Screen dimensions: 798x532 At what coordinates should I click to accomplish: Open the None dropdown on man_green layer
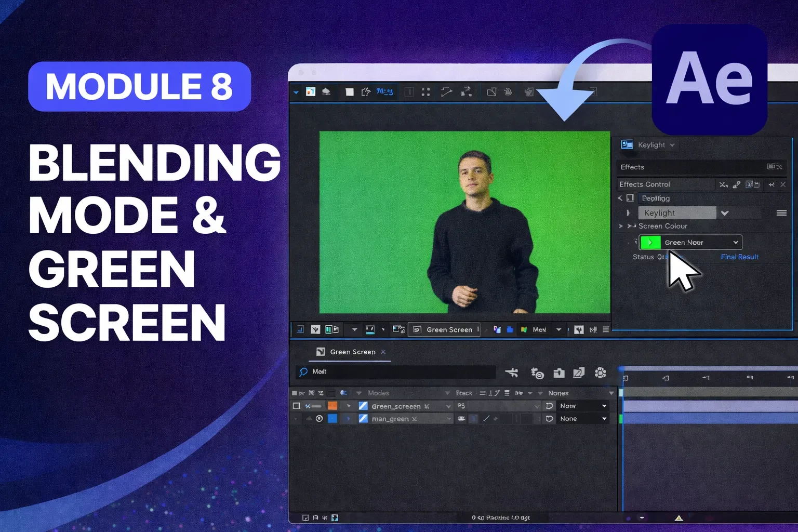(x=583, y=419)
